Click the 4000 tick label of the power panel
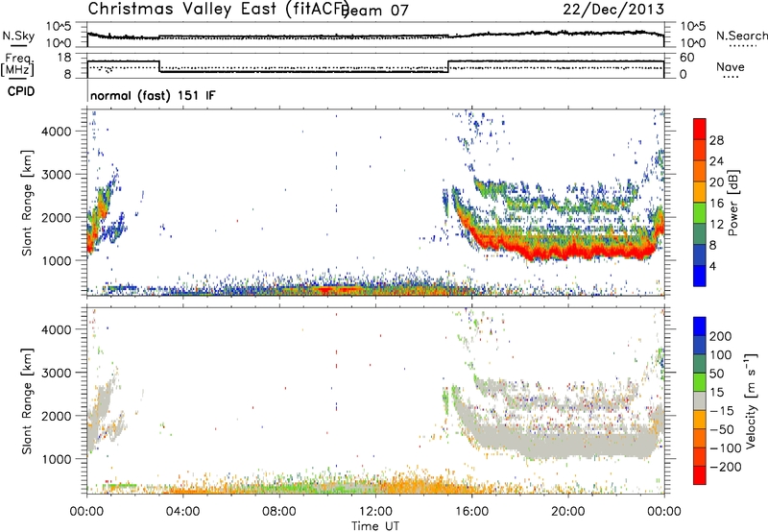This screenshot has height=532, width=768. 57,132
